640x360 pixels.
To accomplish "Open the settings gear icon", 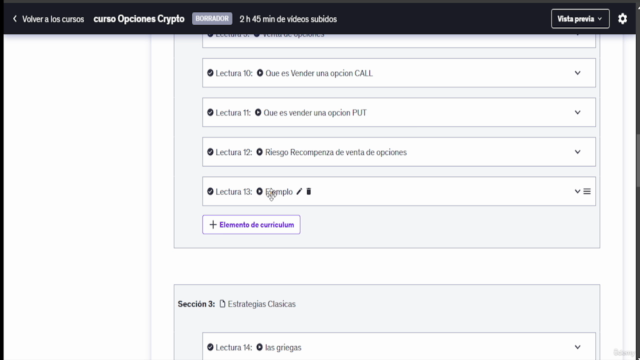I will tap(622, 19).
